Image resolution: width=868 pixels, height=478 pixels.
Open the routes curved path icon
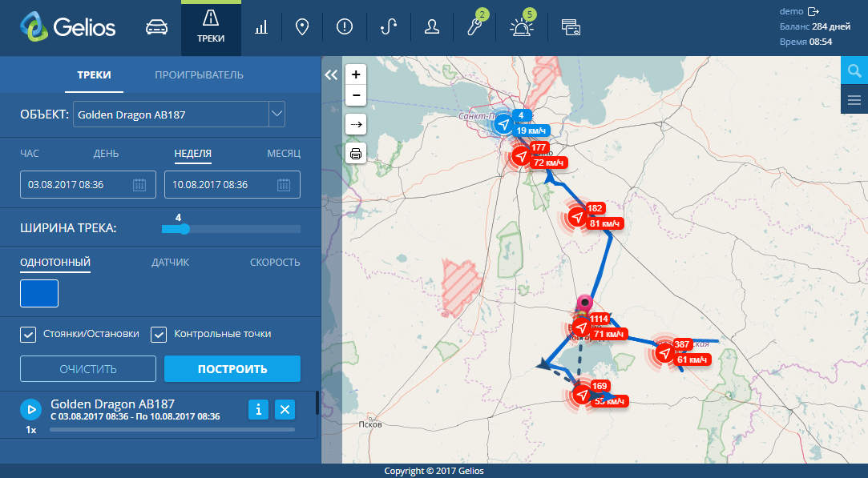click(389, 27)
